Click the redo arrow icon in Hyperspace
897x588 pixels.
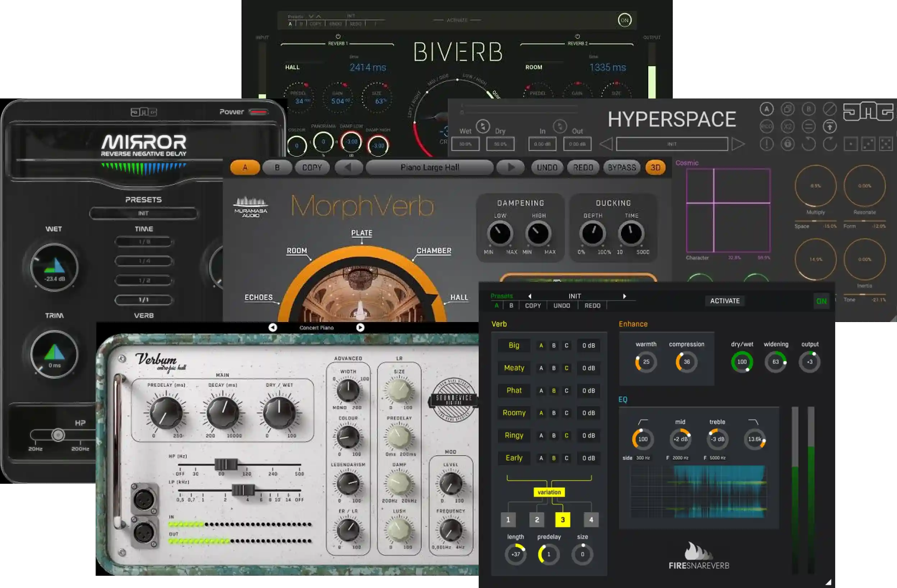click(x=829, y=144)
